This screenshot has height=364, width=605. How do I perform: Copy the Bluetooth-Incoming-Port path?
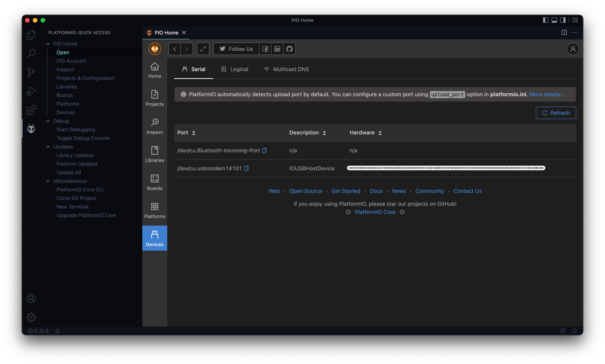click(264, 150)
